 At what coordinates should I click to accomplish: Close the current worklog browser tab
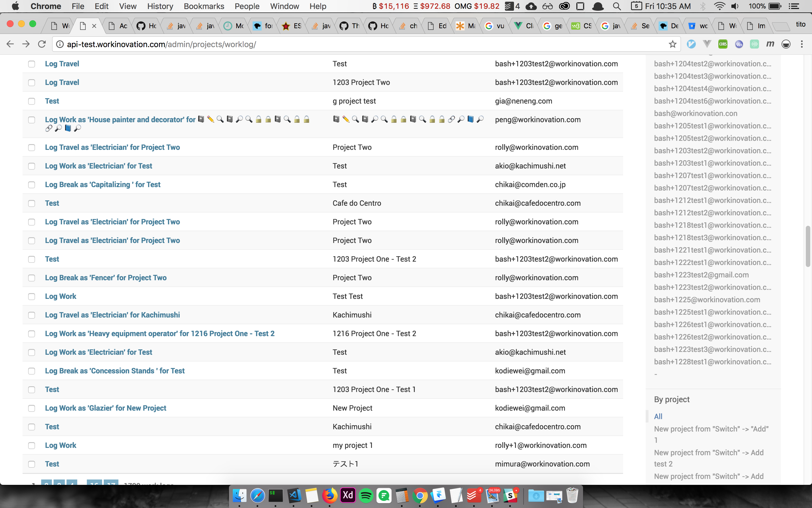[94, 26]
